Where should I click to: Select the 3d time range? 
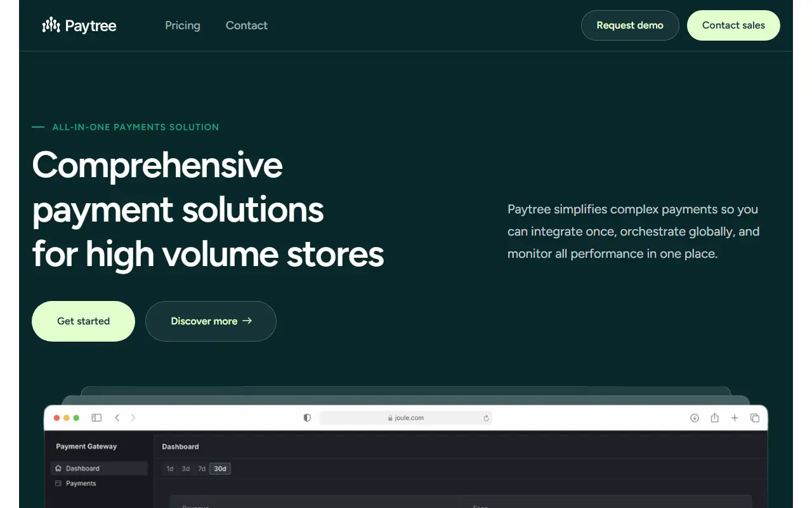[185, 469]
